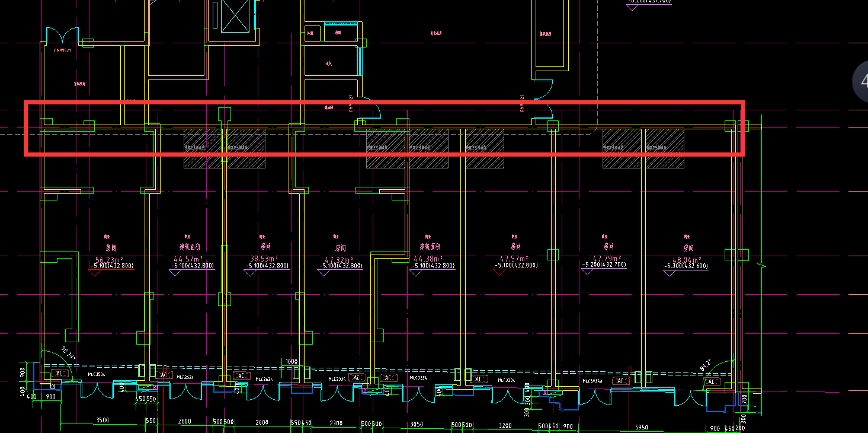Select the 3200 dimension text
The image size is (868, 433).
[x=505, y=425]
